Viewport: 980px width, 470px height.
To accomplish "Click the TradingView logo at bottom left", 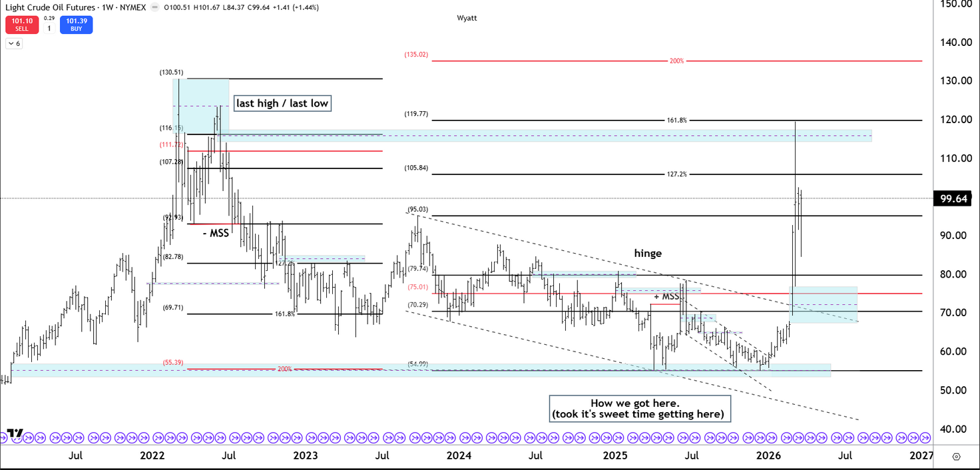I will 15,433.
